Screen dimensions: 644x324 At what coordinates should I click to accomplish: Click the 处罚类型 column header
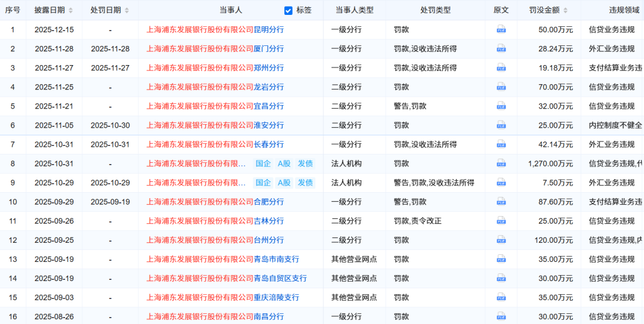[x=435, y=10]
